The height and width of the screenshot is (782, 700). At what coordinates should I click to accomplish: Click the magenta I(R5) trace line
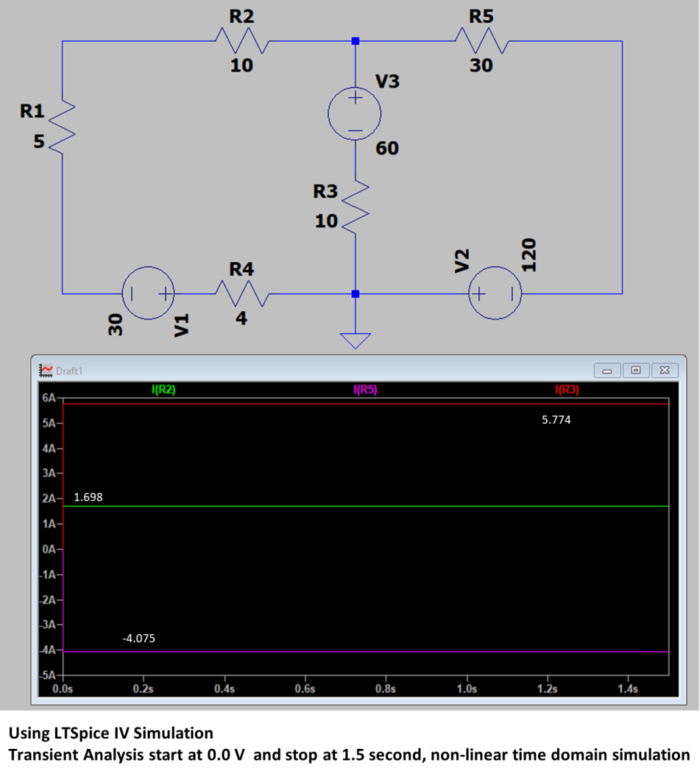(366, 651)
